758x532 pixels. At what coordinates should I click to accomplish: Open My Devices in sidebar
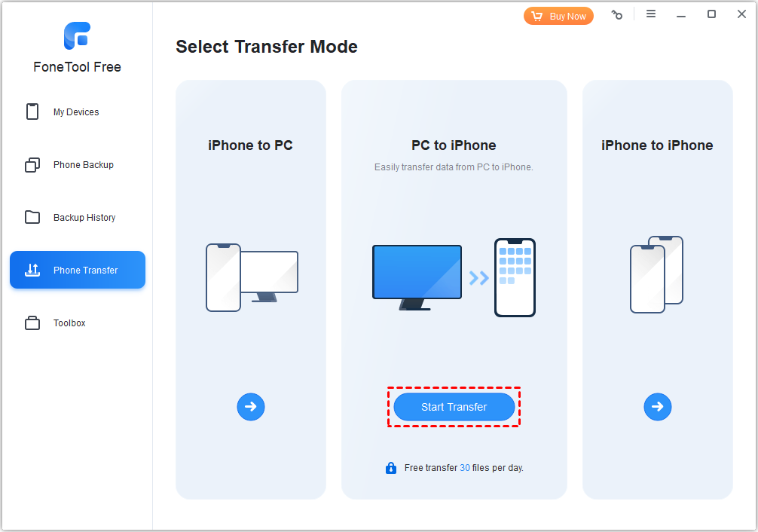pyautogui.click(x=78, y=112)
